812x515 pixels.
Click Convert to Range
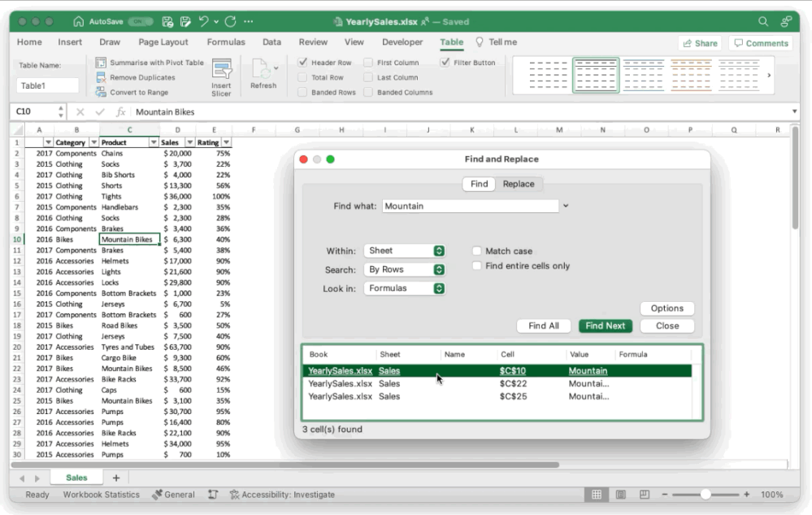tap(132, 92)
